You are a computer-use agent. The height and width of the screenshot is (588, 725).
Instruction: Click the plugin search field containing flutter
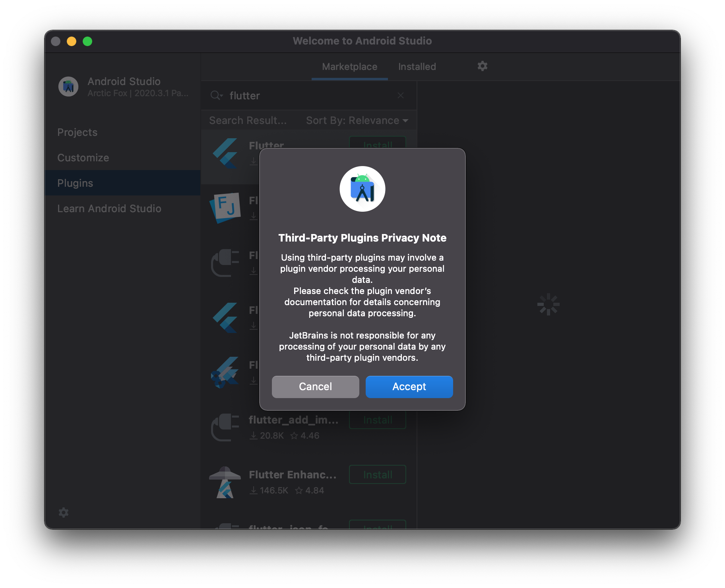pyautogui.click(x=309, y=95)
